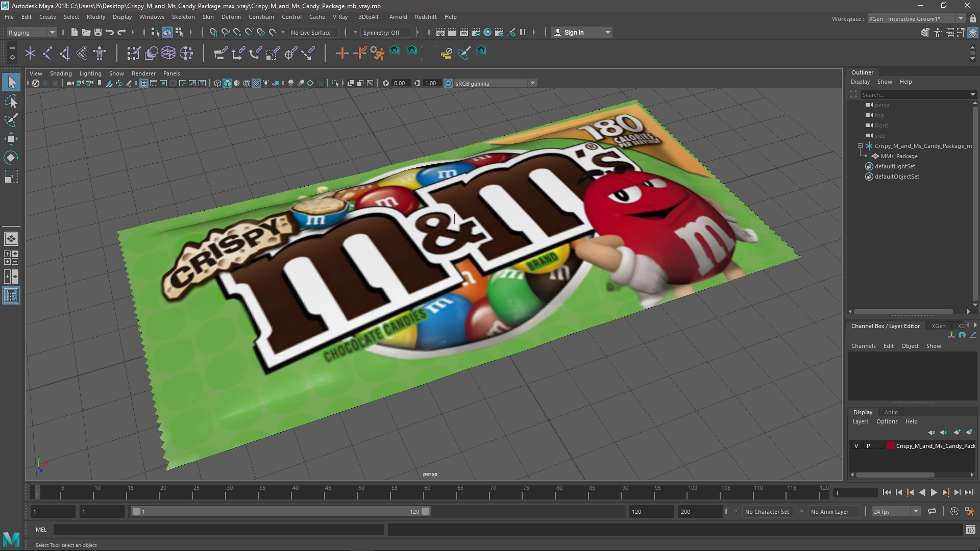Click Play forwards on the timeline
This screenshot has height=551, width=980.
[x=934, y=492]
